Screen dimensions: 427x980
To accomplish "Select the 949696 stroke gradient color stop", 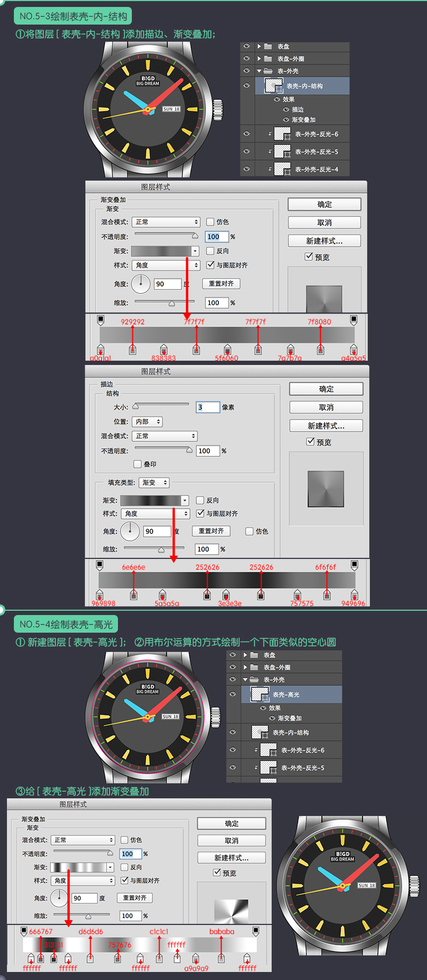I will pyautogui.click(x=354, y=595).
